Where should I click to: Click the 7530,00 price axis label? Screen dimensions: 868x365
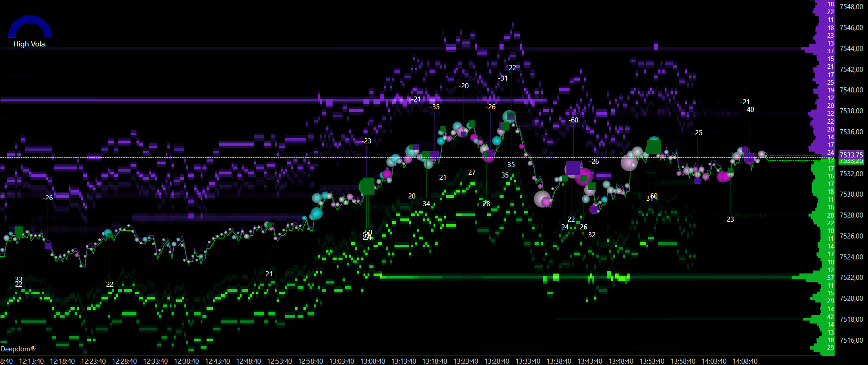point(851,194)
